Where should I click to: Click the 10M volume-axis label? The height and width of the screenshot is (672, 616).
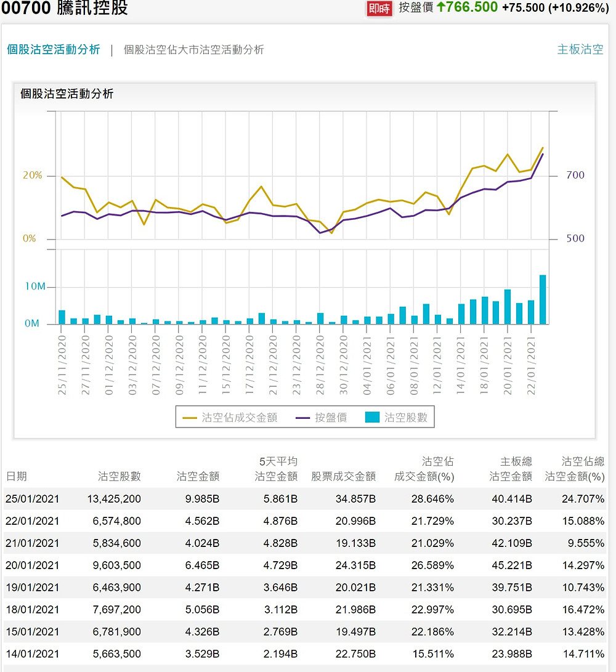point(35,286)
